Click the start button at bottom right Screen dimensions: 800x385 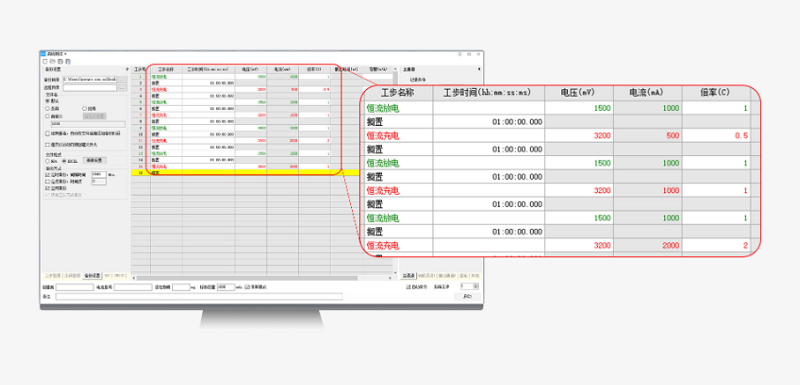click(x=467, y=296)
